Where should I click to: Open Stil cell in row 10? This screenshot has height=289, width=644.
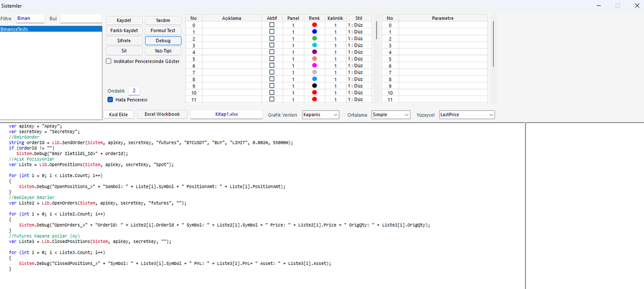(359, 93)
